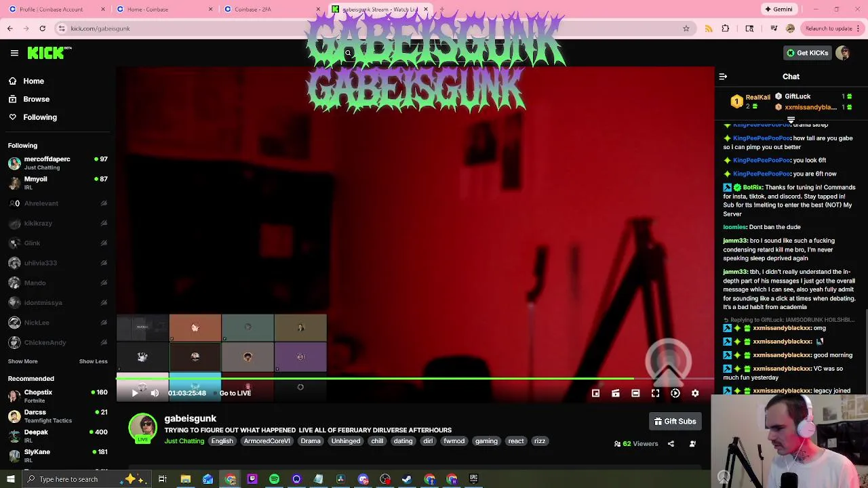This screenshot has height=488, width=868.
Task: Select offline channel kikikrazy
Action: pyautogui.click(x=58, y=223)
